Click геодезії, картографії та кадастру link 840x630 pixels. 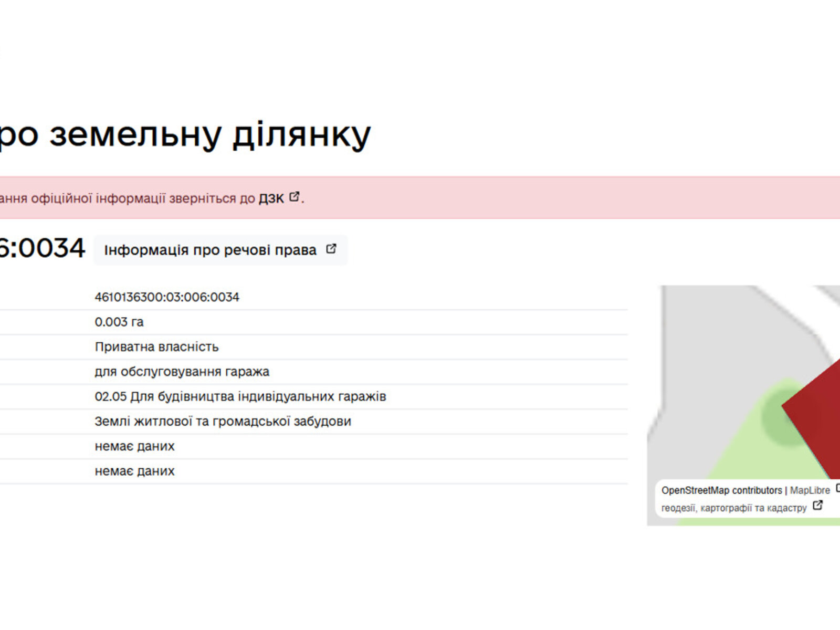734,507
